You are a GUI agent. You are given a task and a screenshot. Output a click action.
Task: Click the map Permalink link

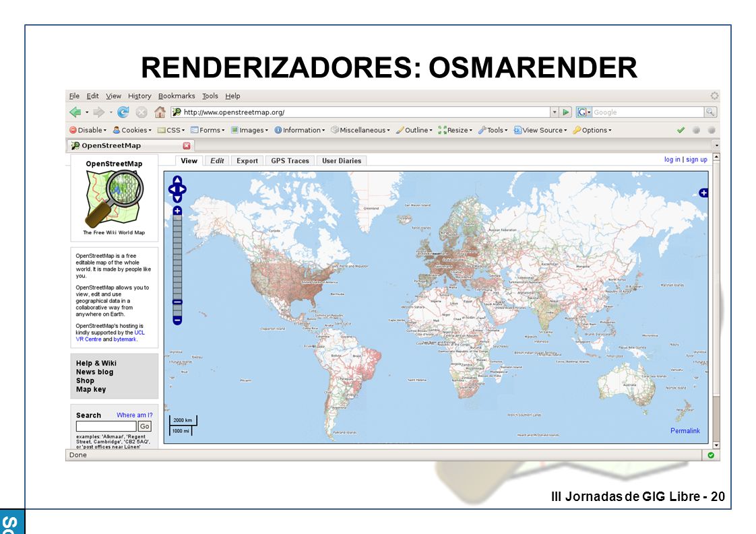click(x=685, y=431)
